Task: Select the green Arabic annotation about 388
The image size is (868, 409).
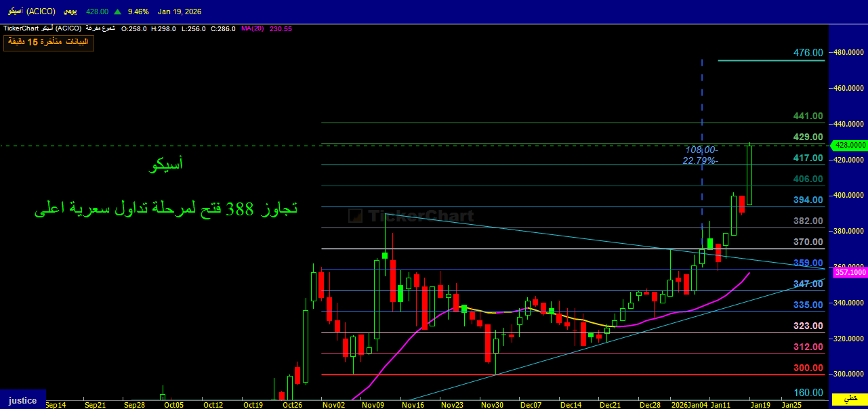Action: [166, 210]
